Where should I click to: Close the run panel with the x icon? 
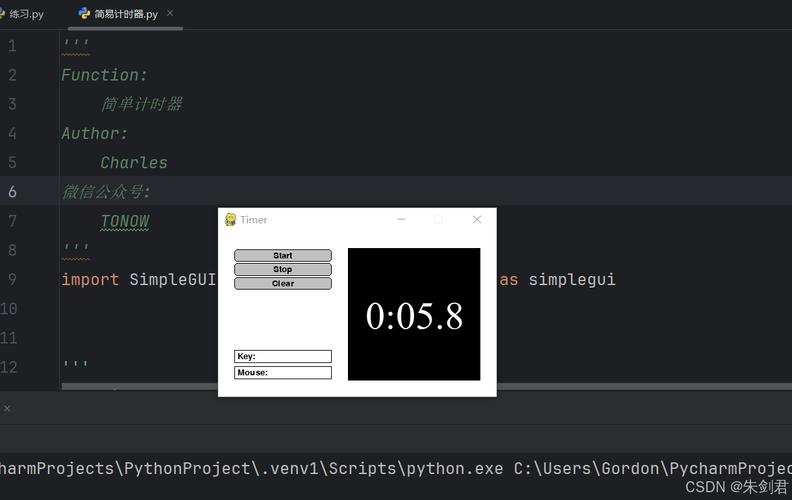7,409
